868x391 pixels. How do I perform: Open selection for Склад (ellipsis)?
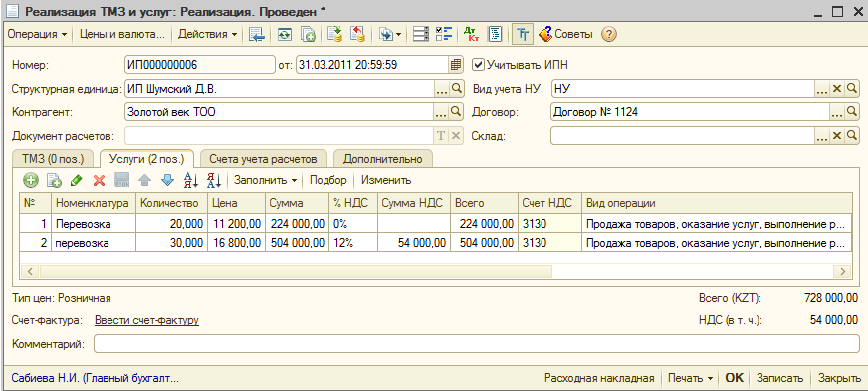(822, 136)
